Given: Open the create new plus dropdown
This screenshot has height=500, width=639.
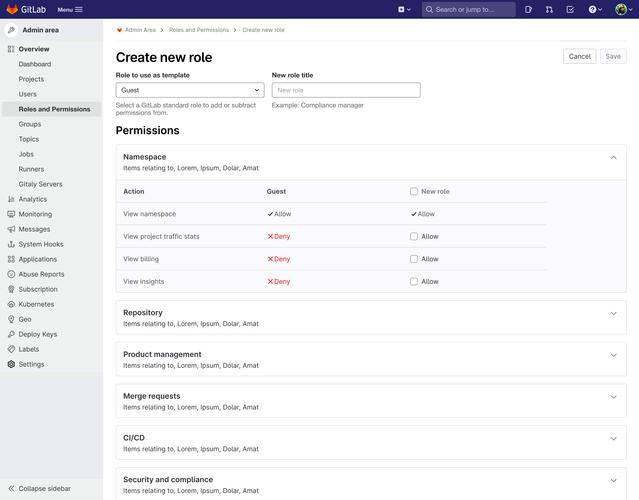Looking at the screenshot, I should point(404,9).
